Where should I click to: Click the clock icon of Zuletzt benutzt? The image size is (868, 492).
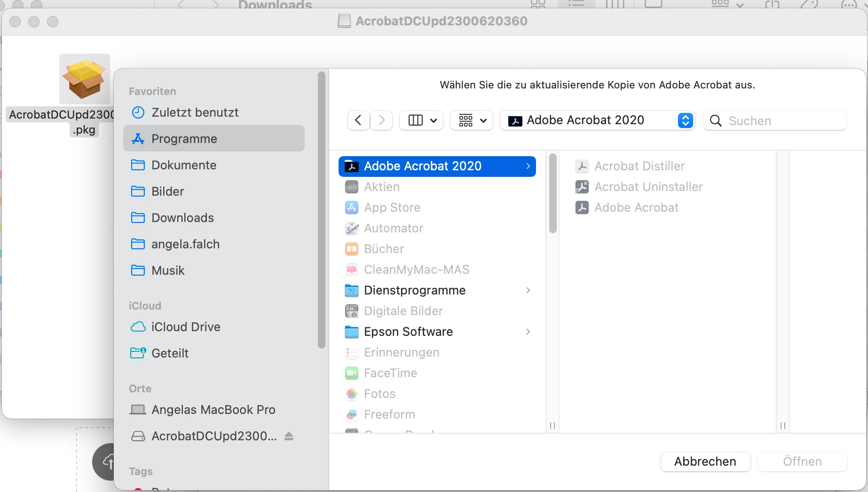[138, 112]
